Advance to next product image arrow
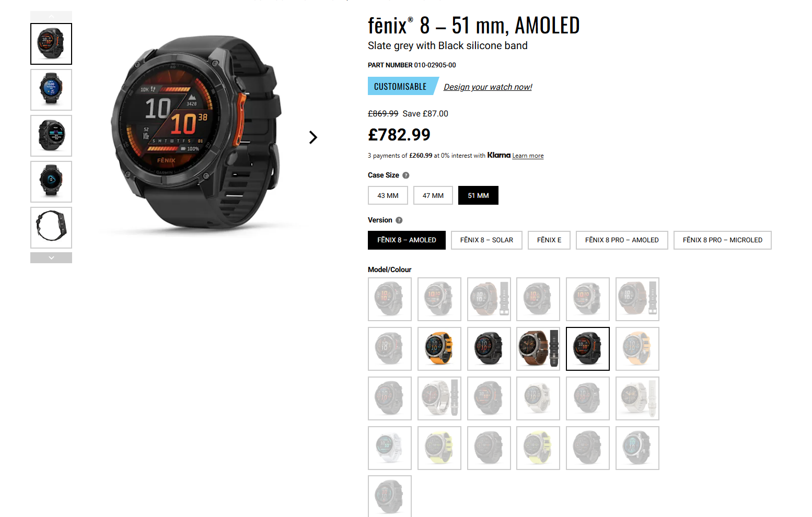 313,137
